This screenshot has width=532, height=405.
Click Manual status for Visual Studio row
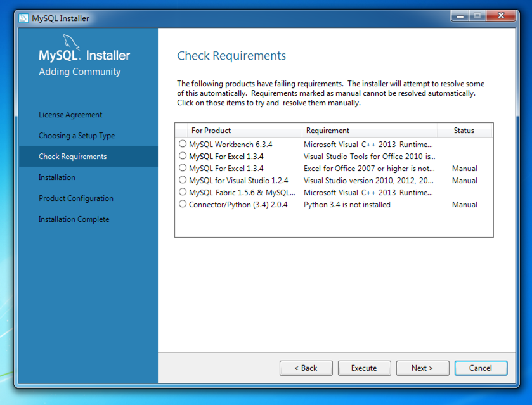(465, 181)
